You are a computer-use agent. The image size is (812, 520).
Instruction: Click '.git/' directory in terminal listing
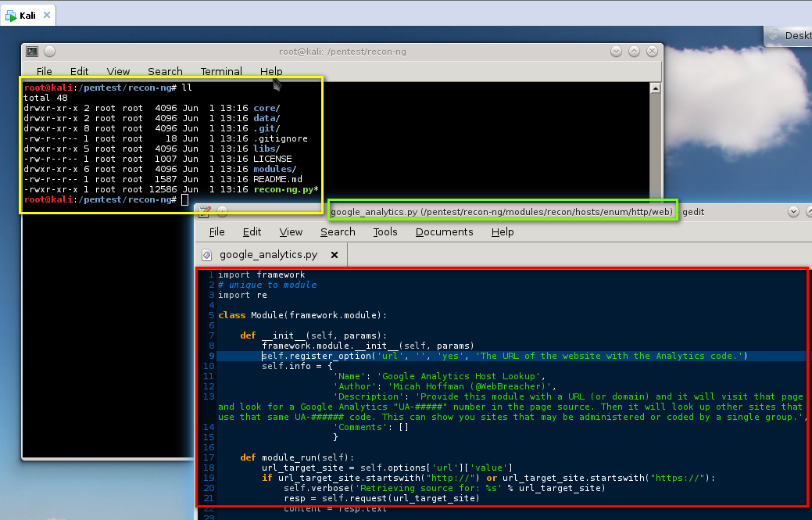coord(266,128)
